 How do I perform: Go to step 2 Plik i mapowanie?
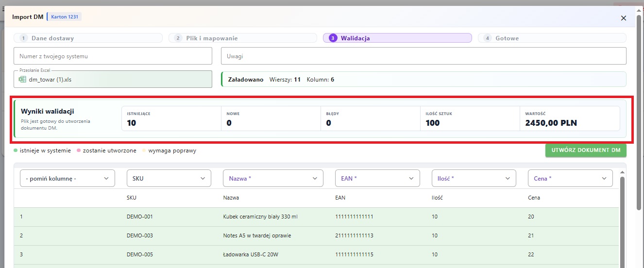[242, 38]
